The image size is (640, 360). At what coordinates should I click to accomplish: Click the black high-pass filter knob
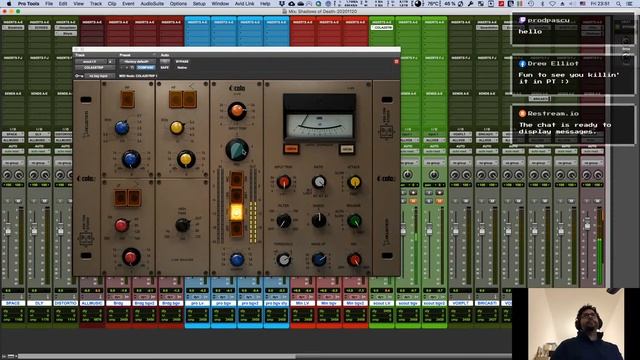pos(182,225)
